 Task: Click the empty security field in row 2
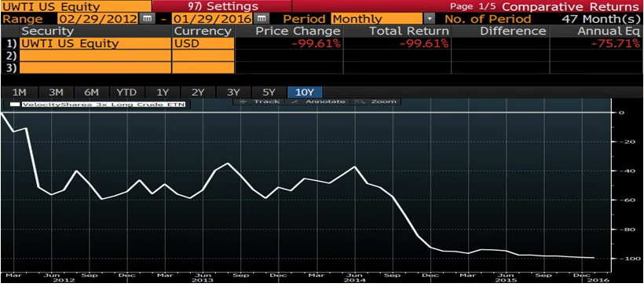click(95, 56)
